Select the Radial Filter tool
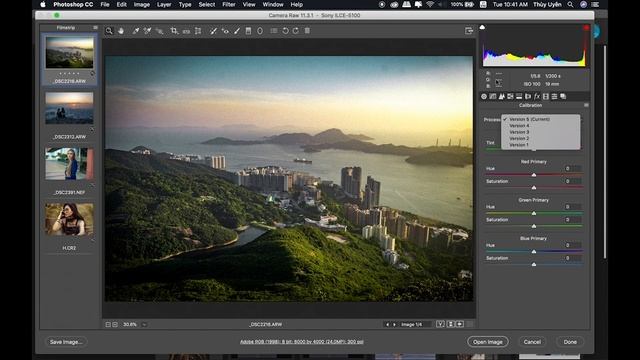This screenshot has width=640, height=360. click(x=260, y=31)
